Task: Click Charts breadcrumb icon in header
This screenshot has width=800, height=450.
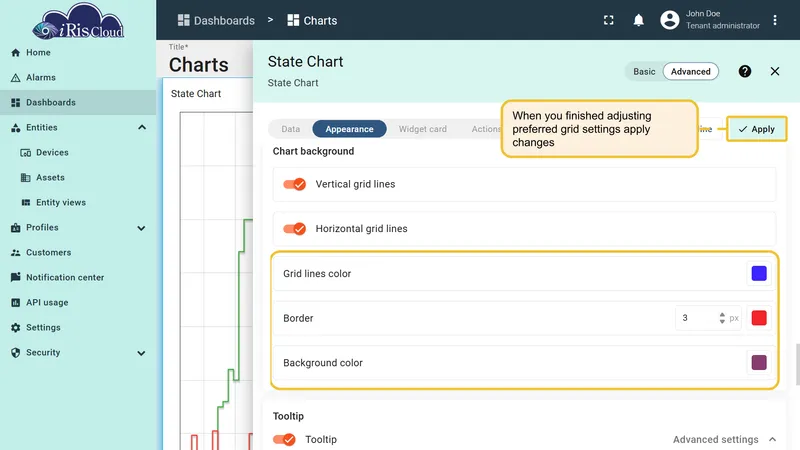Action: (293, 20)
